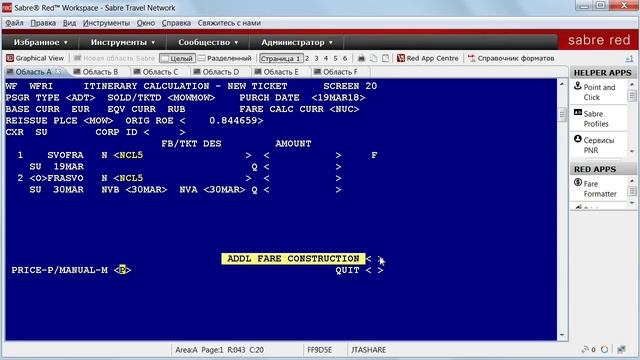This screenshot has width=640, height=360.
Task: Click the printer icon in toolbar
Action: click(361, 58)
